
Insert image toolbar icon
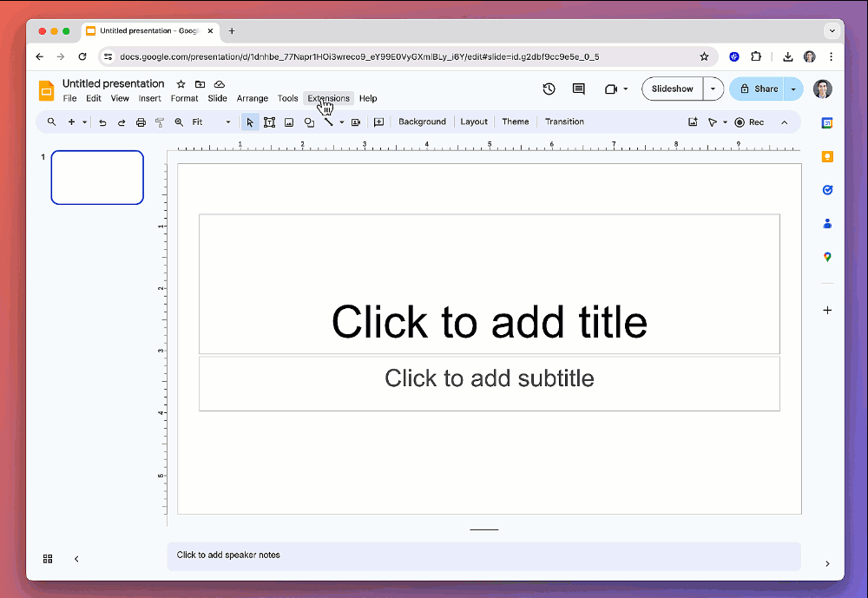pyautogui.click(x=289, y=122)
